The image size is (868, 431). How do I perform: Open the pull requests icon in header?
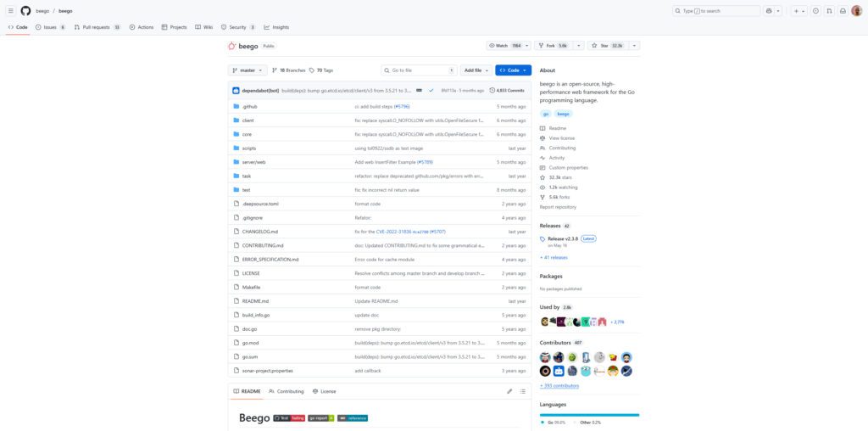click(x=829, y=11)
